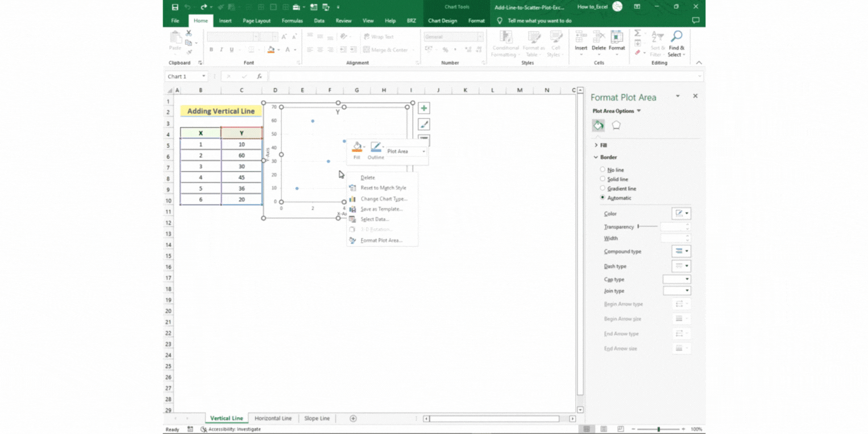This screenshot has width=868, height=434.
Task: Open the Horizontal Line sheet tab
Action: (273, 418)
